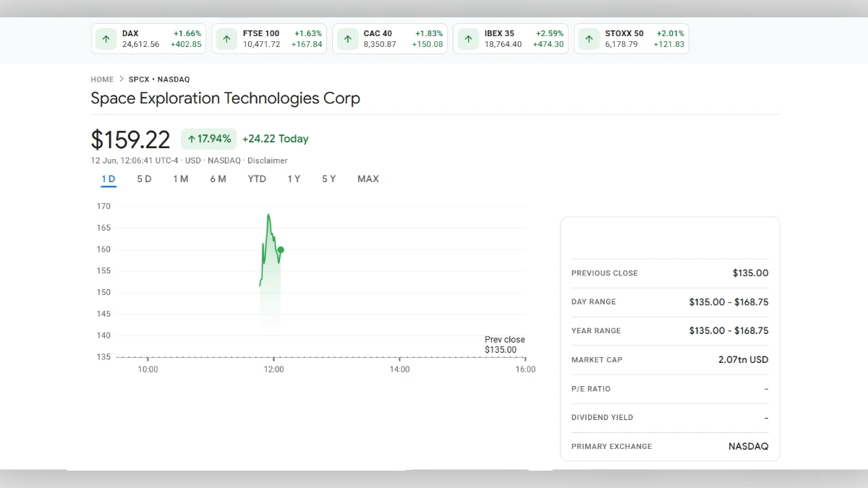Click the DAY RANGE value $135.00 - $168.75

729,302
